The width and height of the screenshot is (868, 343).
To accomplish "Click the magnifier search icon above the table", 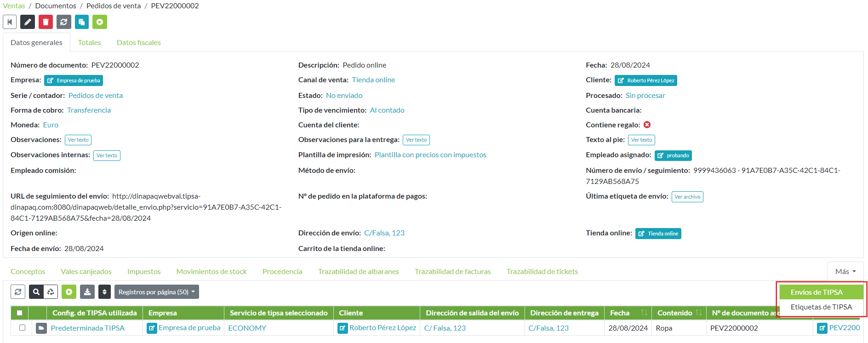I will click(36, 292).
